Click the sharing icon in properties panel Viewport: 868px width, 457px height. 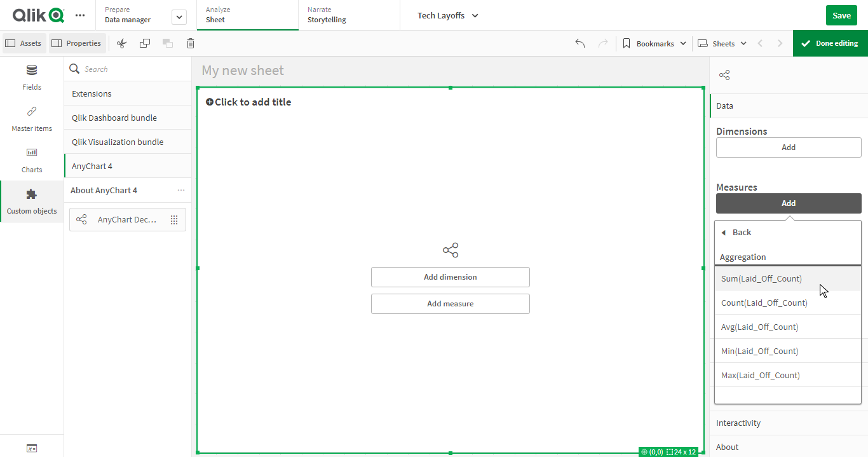click(724, 74)
